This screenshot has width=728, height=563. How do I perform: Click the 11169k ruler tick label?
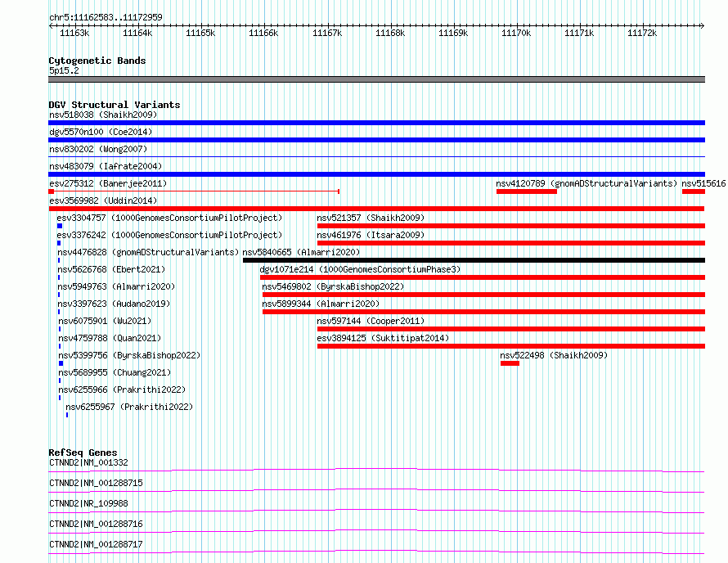click(453, 33)
